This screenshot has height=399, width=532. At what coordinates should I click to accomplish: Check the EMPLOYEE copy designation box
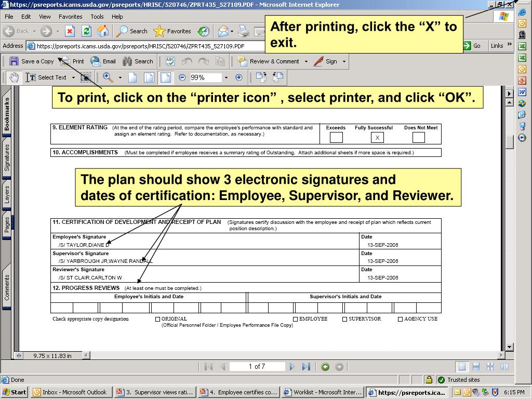[295, 320]
